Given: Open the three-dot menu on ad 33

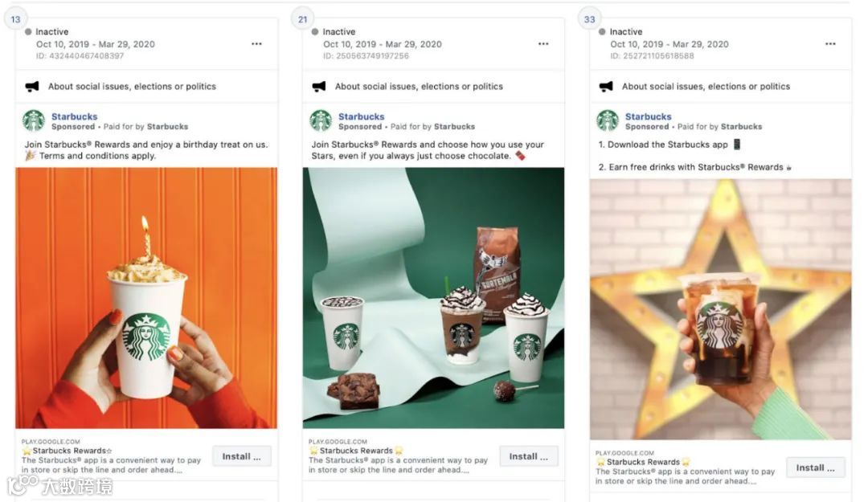Looking at the screenshot, I should (x=829, y=43).
